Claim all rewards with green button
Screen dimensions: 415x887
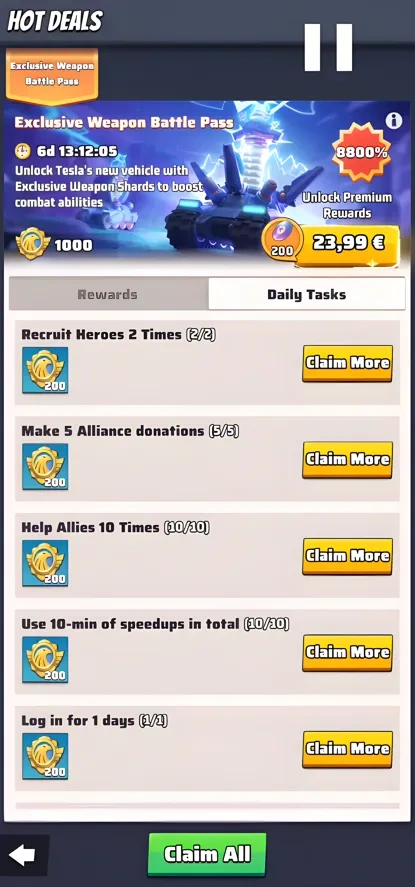pyautogui.click(x=207, y=854)
